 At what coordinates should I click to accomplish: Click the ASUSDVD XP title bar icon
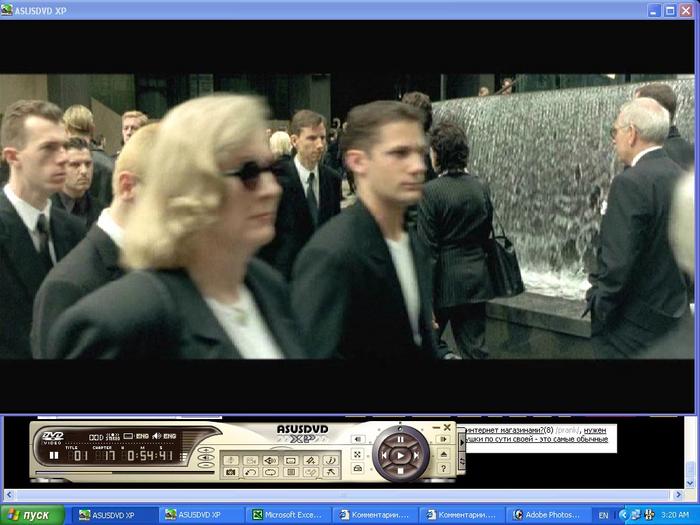tap(6, 10)
